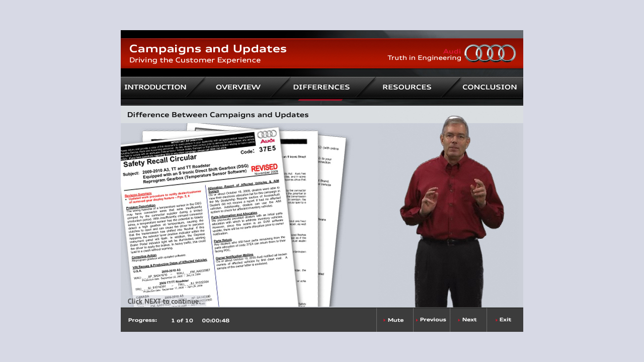The width and height of the screenshot is (644, 362).
Task: Open the RESOURCES section
Action: click(x=407, y=86)
